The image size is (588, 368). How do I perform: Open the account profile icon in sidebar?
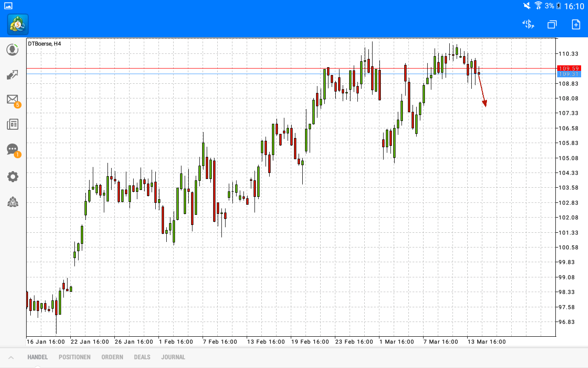tap(12, 50)
